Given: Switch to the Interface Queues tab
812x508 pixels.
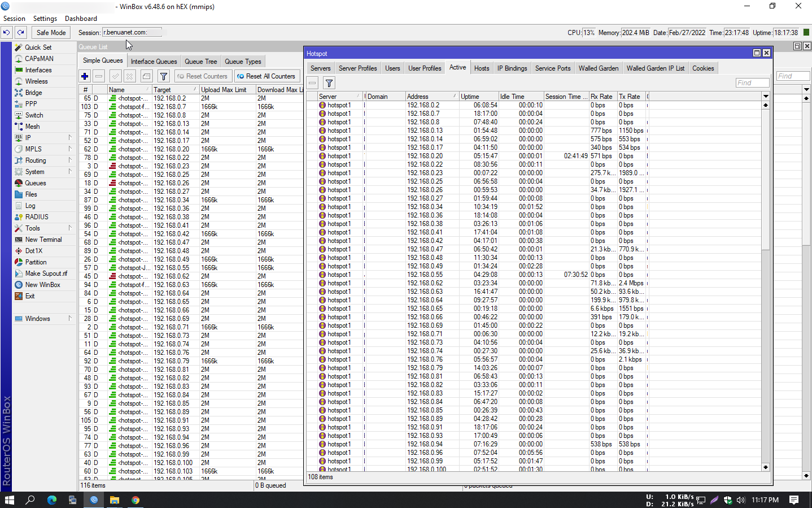Looking at the screenshot, I should click(154, 62).
